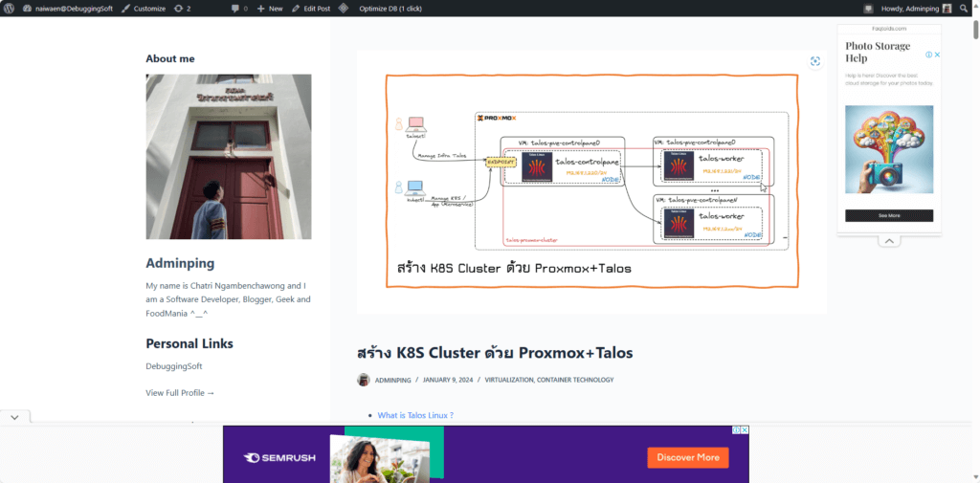This screenshot has height=483, width=980.
Task: Open the Proxmox Talos diagram image
Action: [x=591, y=182]
